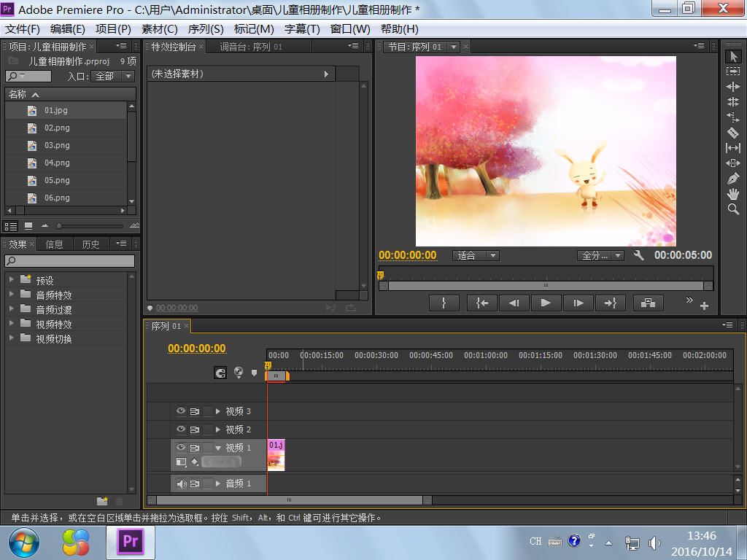
Task: Toggle visibility eye for Video 3 track
Action: click(181, 411)
